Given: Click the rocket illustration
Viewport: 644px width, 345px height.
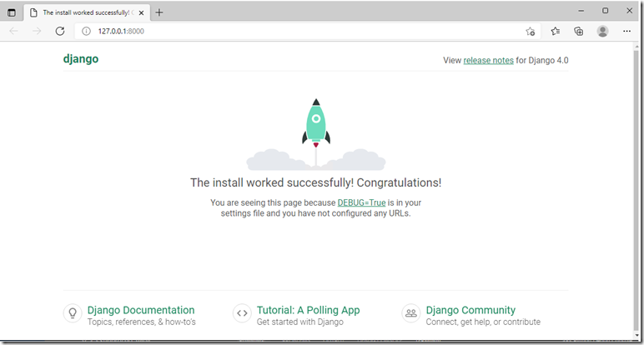Looking at the screenshot, I should pos(316,134).
